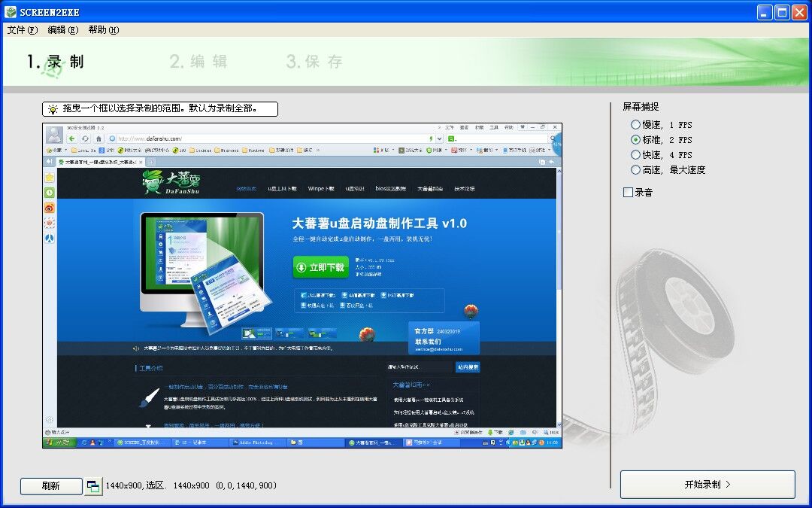Viewport: 812px width, 508px height.
Task: Click the 开始录制 start recording button
Action: [x=707, y=485]
